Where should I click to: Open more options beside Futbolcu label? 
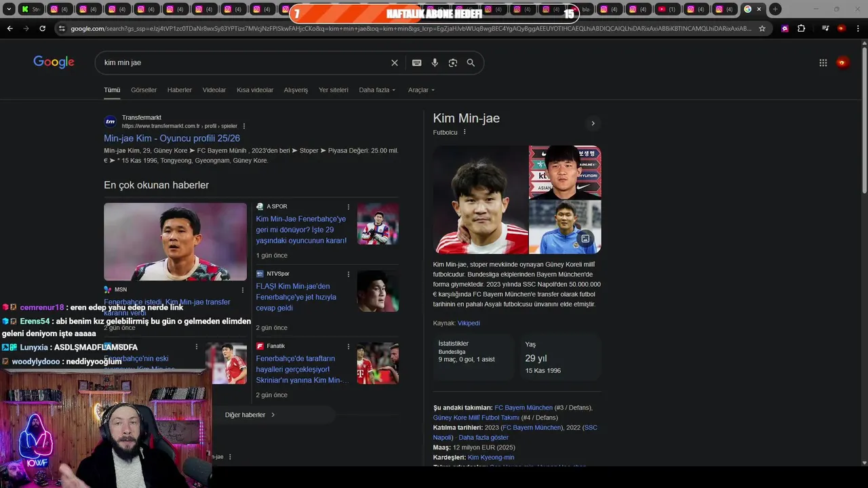point(465,132)
